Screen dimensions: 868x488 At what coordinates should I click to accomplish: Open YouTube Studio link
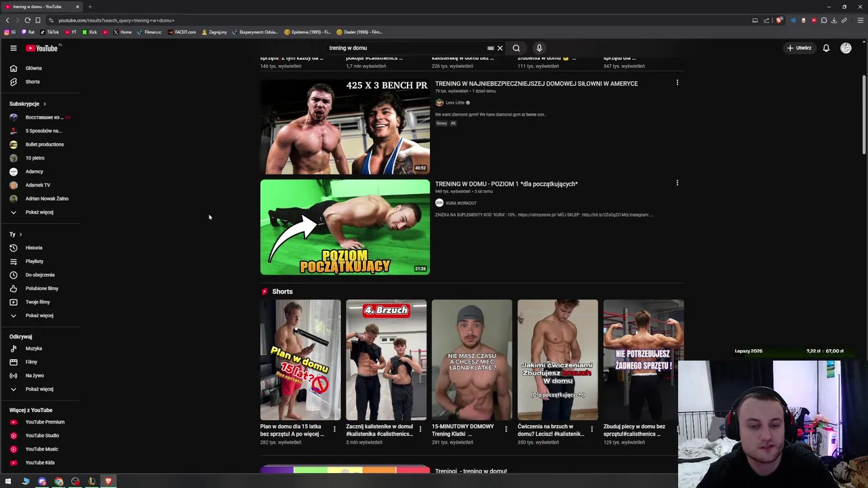42,436
